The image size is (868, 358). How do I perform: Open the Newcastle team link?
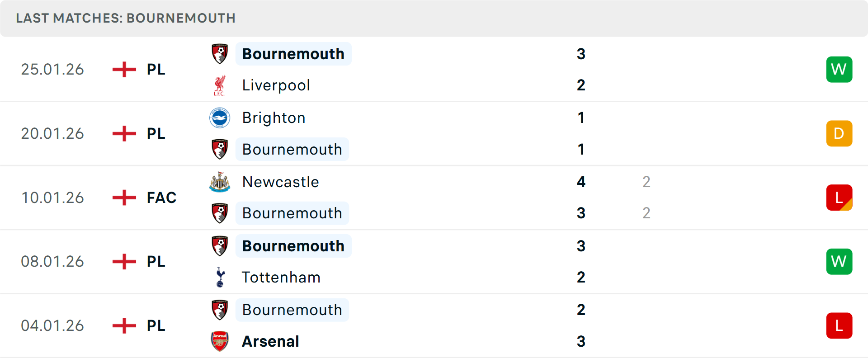280,182
